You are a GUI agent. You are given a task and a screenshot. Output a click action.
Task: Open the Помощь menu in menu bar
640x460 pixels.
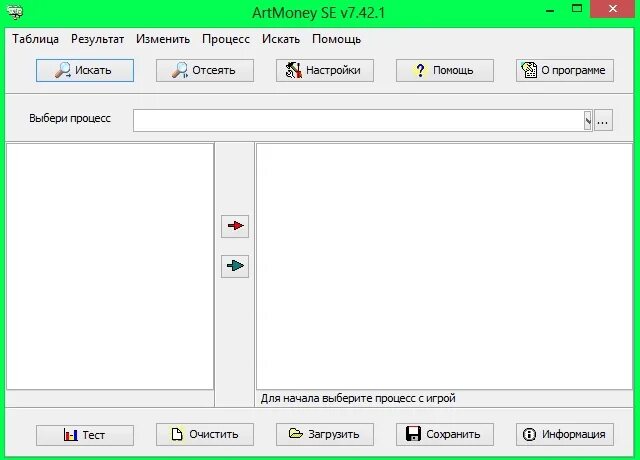tap(336, 39)
